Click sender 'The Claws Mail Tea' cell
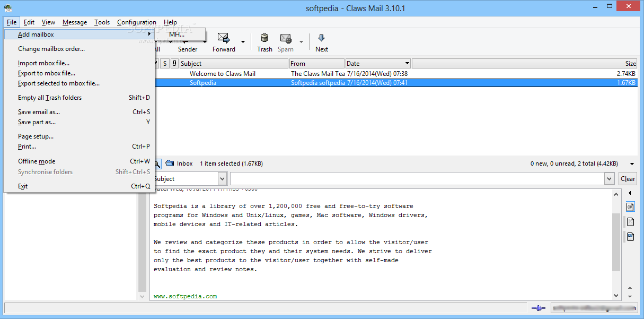This screenshot has width=644, height=319. (x=318, y=74)
